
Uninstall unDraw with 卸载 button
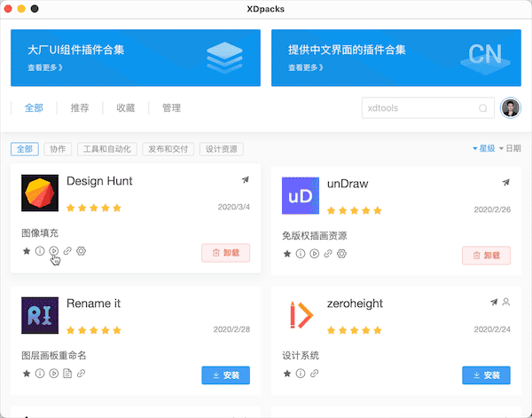click(x=486, y=256)
